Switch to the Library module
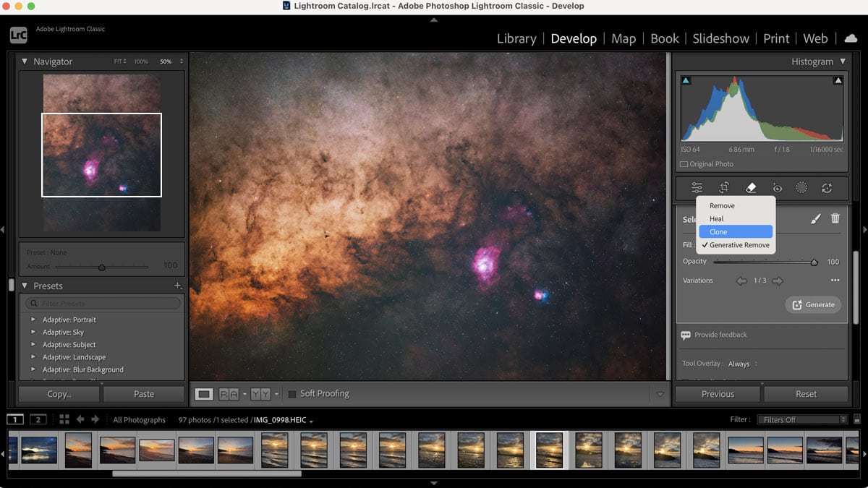 coord(516,39)
